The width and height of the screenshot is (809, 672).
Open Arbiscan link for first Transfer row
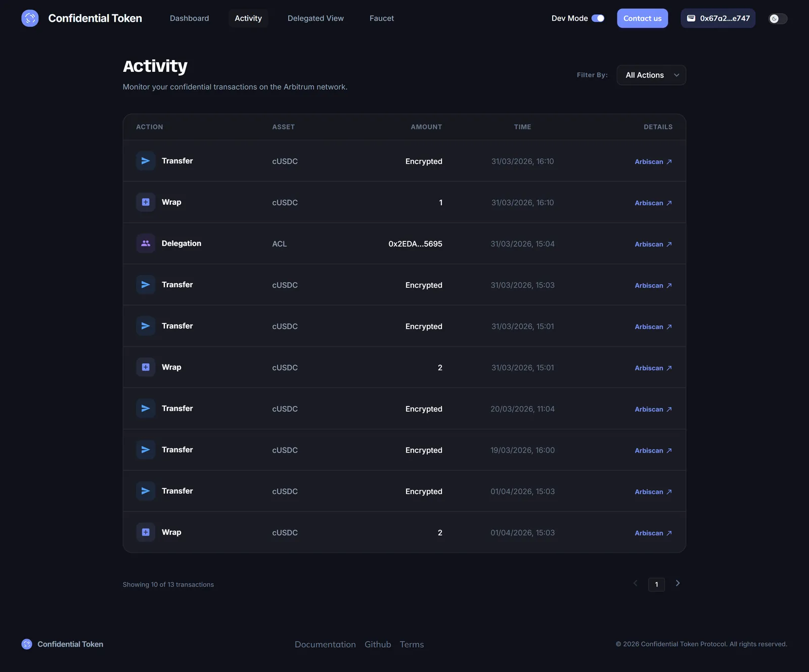653,162
